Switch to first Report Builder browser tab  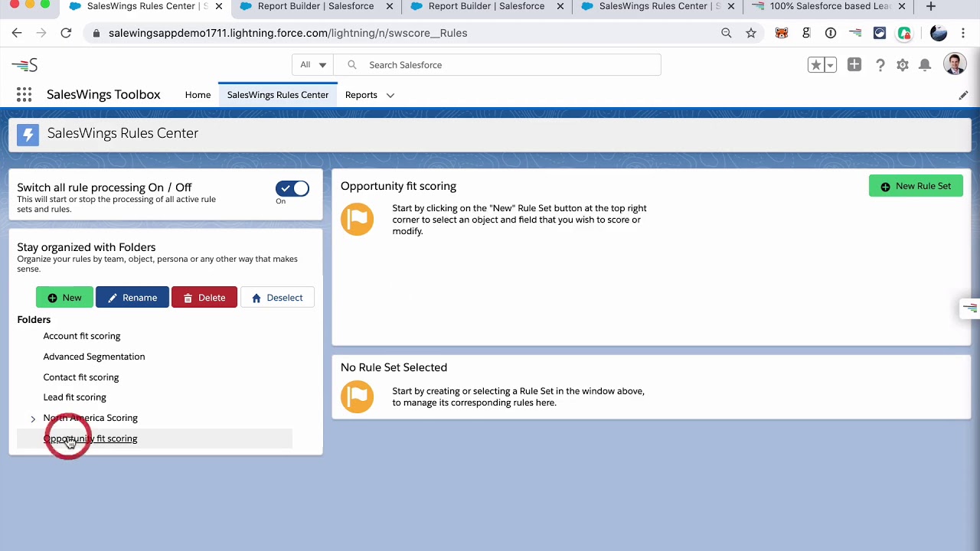315,6
